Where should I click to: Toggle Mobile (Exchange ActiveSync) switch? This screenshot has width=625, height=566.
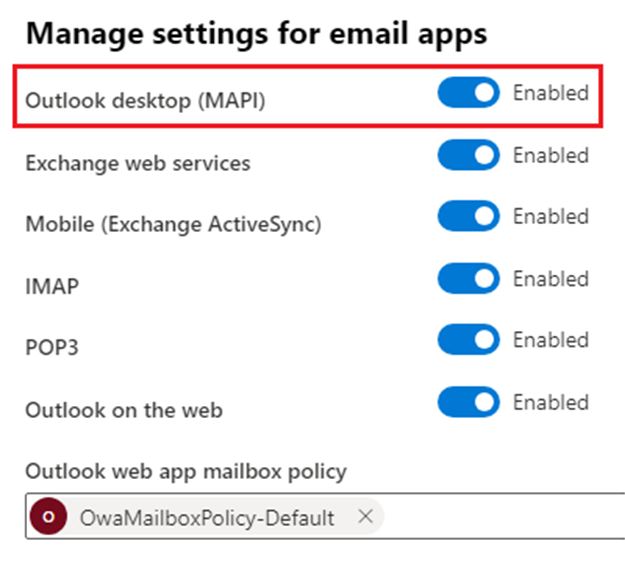click(468, 216)
